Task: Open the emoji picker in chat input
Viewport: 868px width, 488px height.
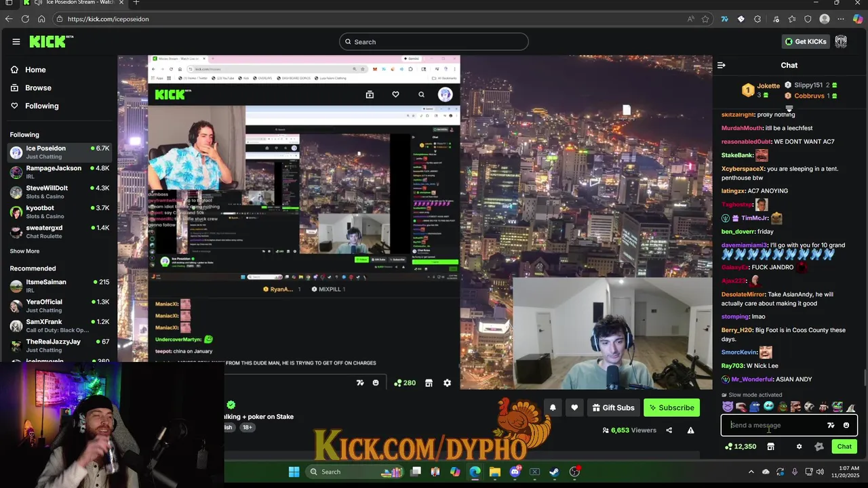Action: 846,425
